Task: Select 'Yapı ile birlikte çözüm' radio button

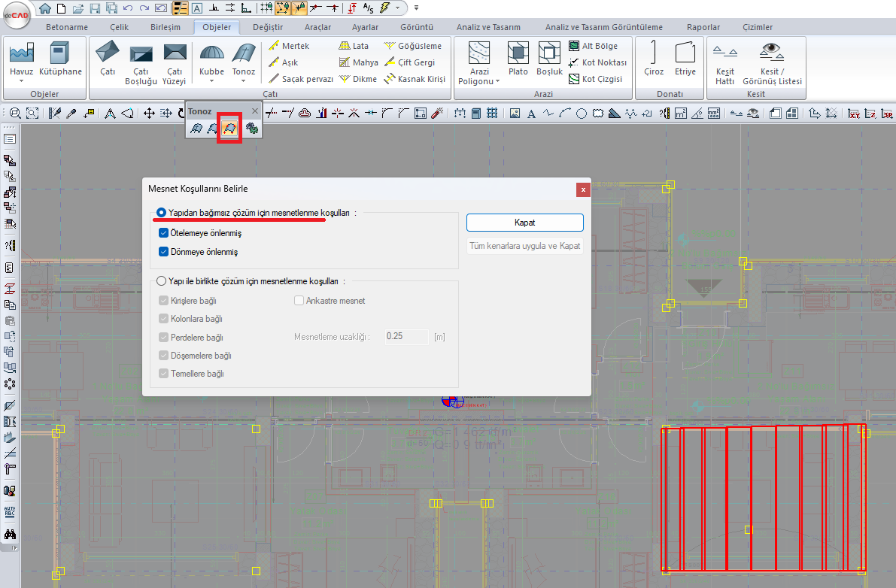Action: [161, 281]
